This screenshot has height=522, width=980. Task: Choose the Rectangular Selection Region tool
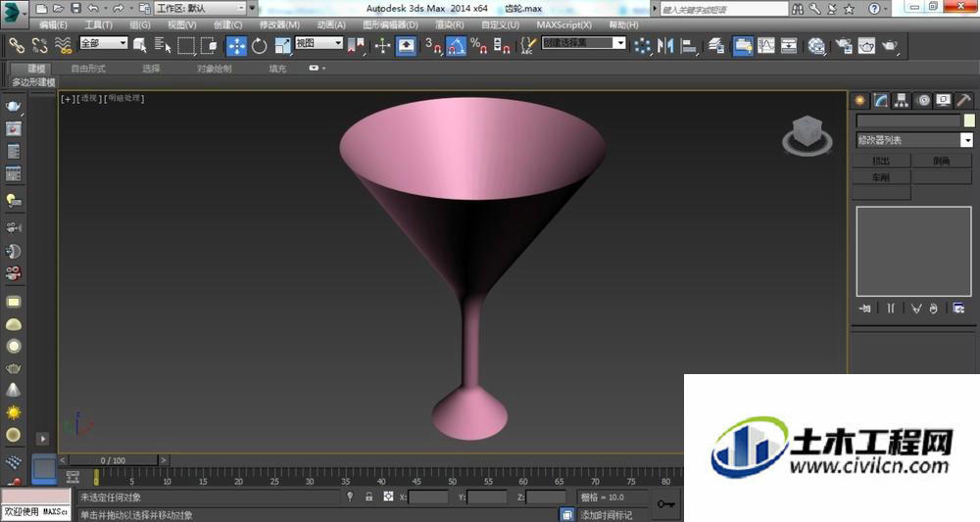[185, 46]
